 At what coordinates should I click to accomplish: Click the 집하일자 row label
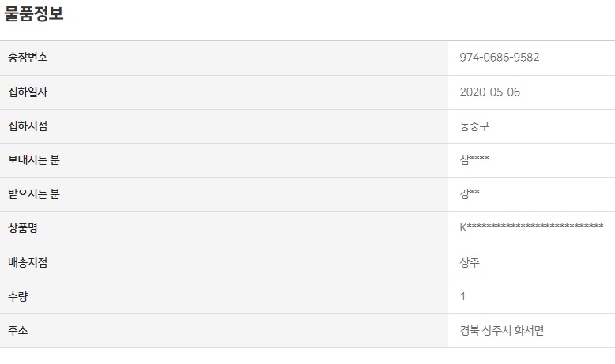click(x=28, y=92)
